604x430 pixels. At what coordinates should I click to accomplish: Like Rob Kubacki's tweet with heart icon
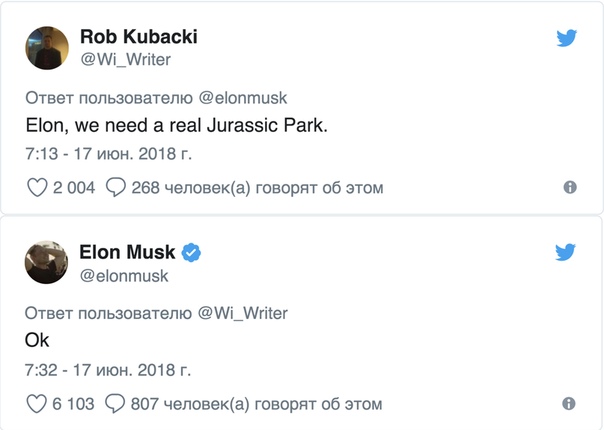(x=37, y=188)
